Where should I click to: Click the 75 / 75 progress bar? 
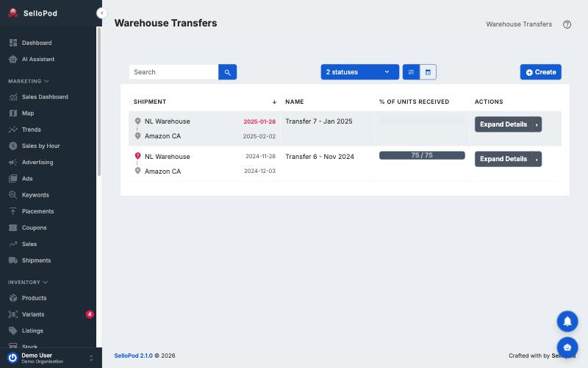coord(422,155)
